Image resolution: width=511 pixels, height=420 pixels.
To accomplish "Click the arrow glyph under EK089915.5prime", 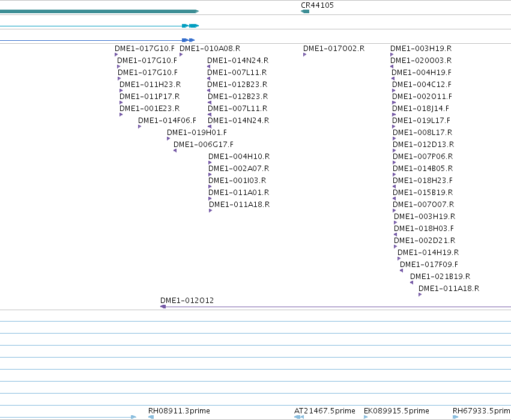I will pos(366,417).
